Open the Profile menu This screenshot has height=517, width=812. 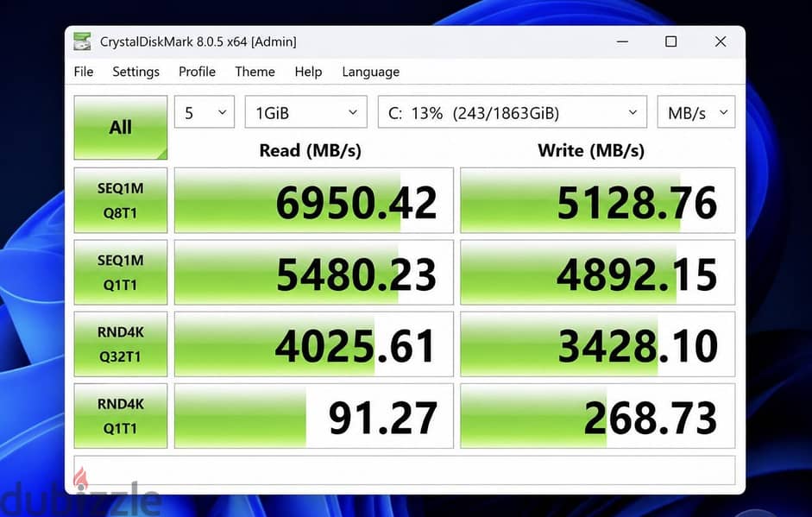[x=197, y=72]
